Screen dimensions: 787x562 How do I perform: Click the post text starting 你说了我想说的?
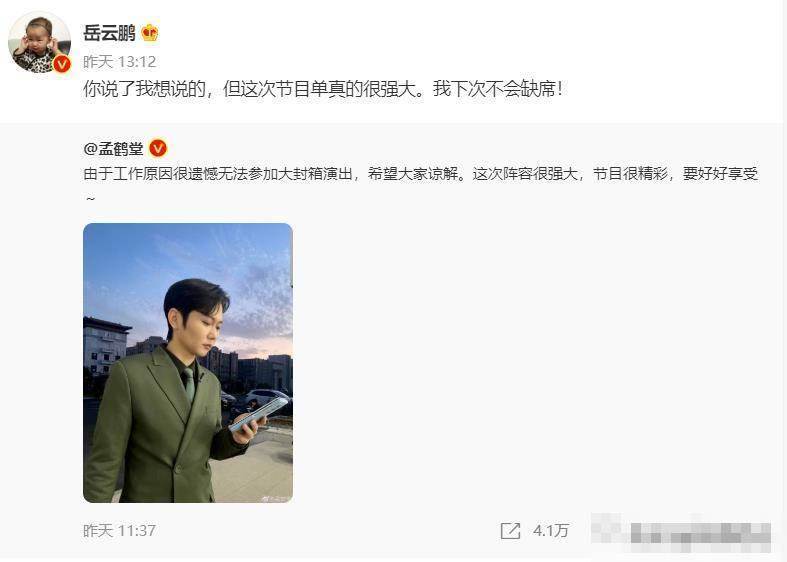[322, 89]
